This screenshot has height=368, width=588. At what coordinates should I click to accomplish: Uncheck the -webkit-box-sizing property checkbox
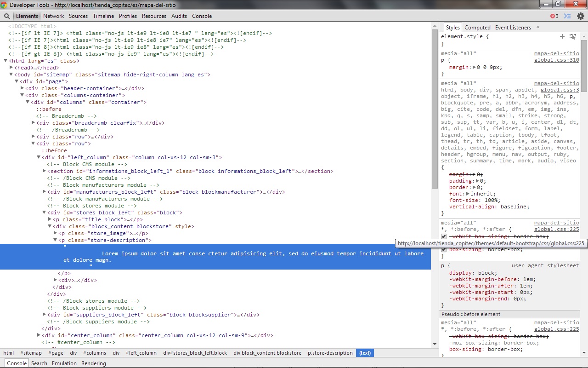tap(444, 236)
